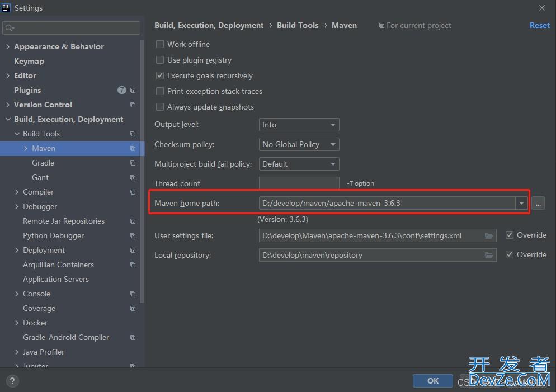Open the Checksum policy dropdown
Screen dimensions: 556x392
tap(299, 144)
